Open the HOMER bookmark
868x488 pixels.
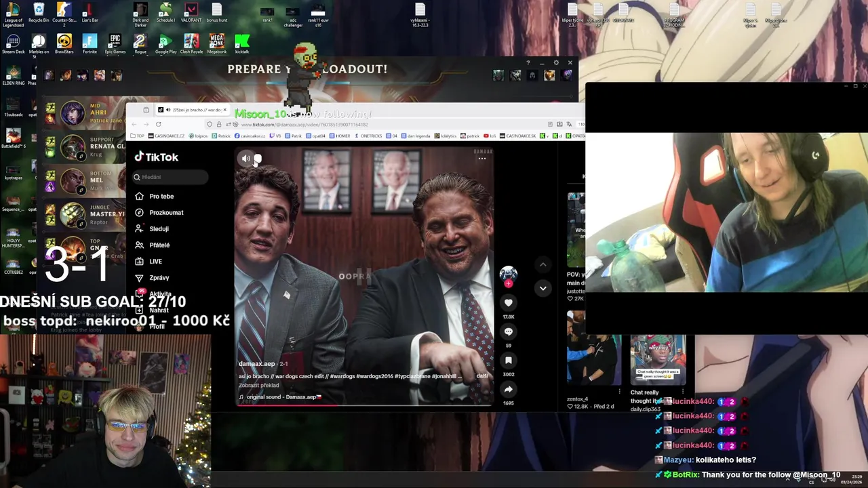point(340,136)
